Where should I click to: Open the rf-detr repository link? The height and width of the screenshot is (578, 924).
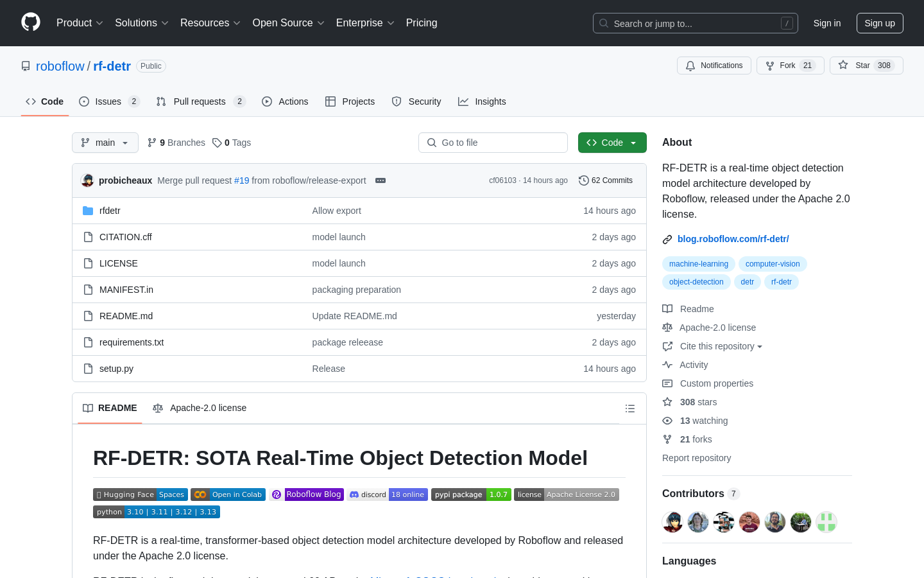click(112, 66)
